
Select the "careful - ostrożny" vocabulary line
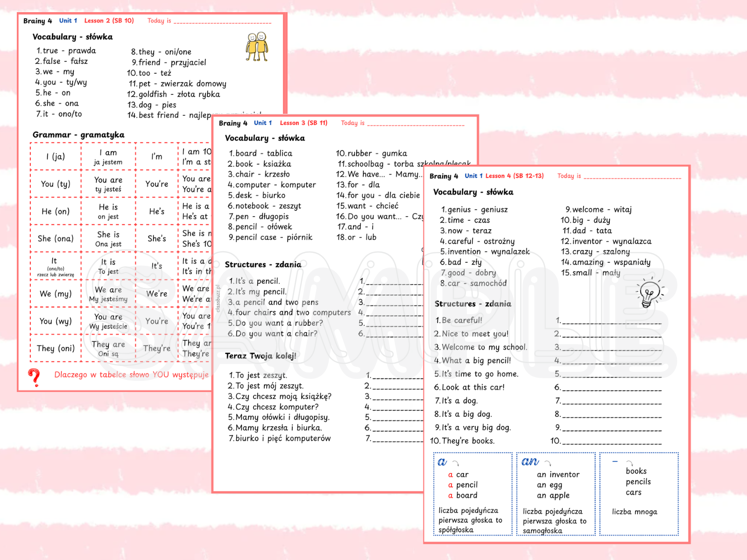coord(477,241)
